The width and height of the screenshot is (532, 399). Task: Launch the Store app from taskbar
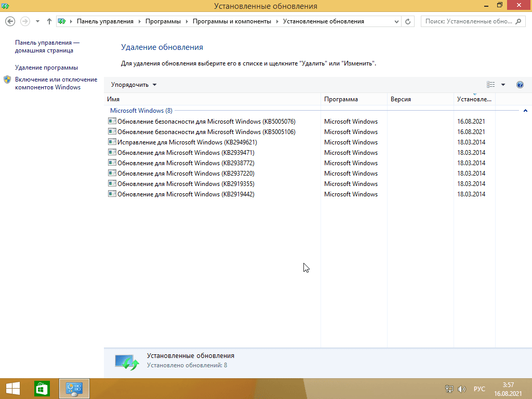tap(42, 389)
